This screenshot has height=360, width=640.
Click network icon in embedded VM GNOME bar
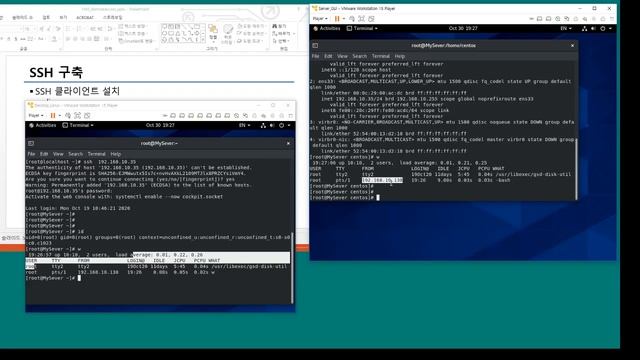click(263, 125)
